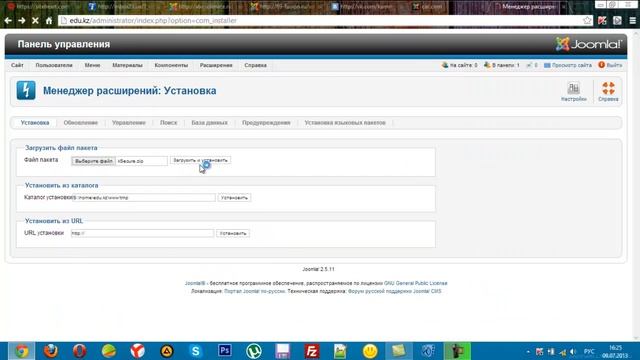The width and height of the screenshot is (640, 360).
Task: Open the Расширения menu
Action: point(216,65)
